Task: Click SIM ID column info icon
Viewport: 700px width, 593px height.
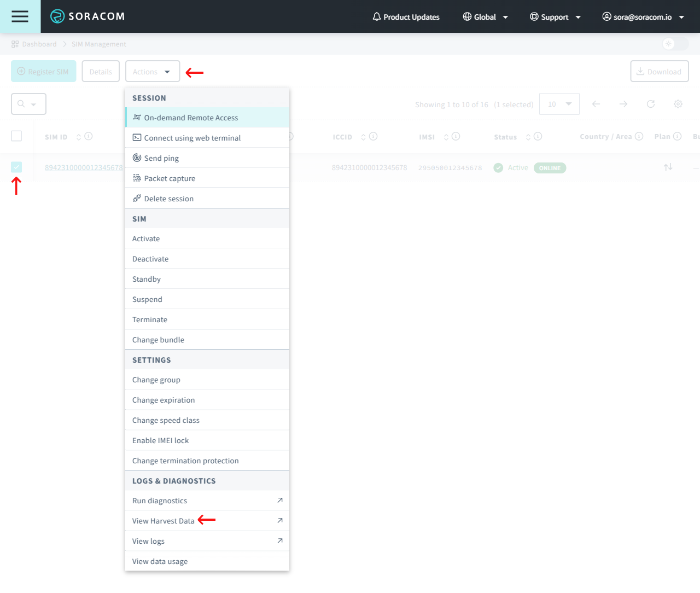Action: [x=89, y=136]
